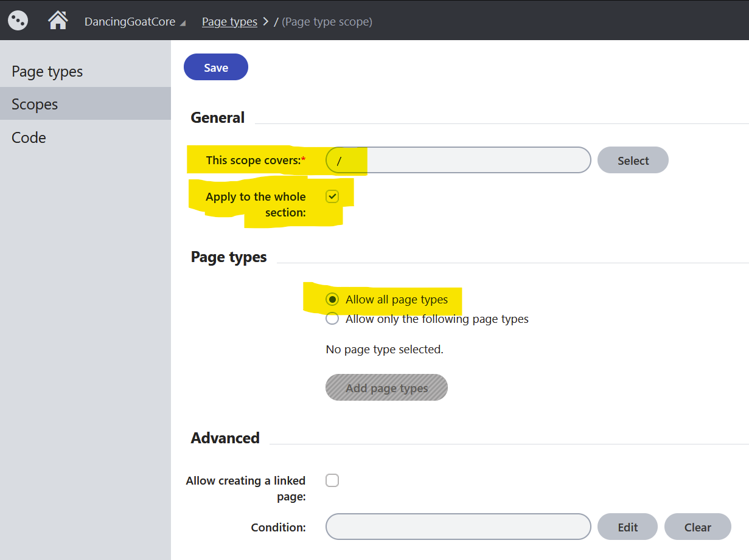Screen dimensions: 749x560
Task: Open the DancingGoatCore site selector
Action: pyautogui.click(x=135, y=22)
